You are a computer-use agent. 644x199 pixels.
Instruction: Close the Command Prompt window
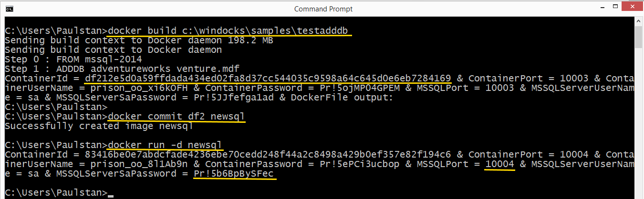tap(633, 9)
